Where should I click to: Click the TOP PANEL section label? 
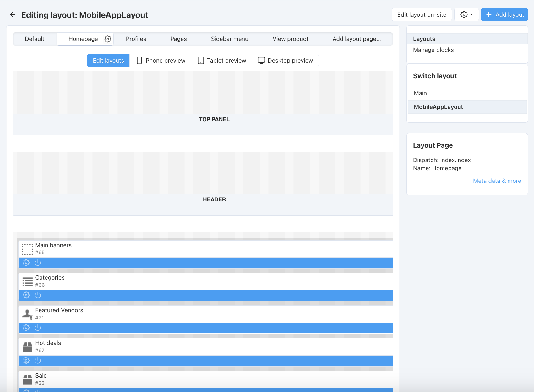coord(214,119)
